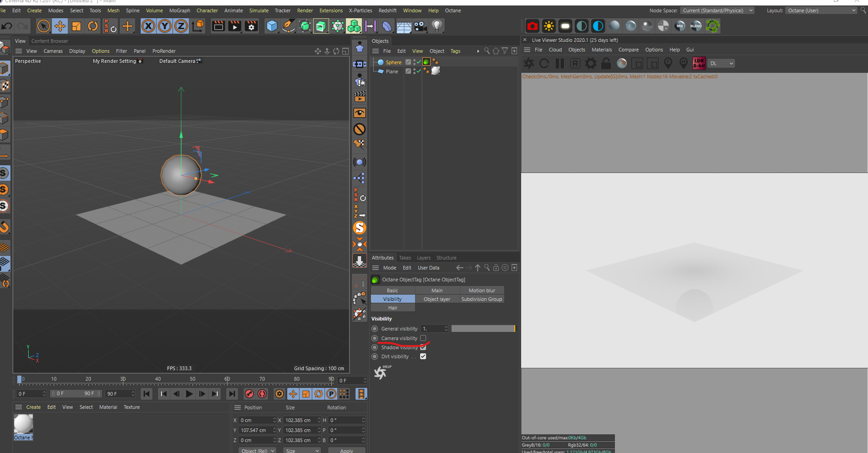The image size is (868, 453).
Task: Play the animation forward
Action: [x=189, y=394]
